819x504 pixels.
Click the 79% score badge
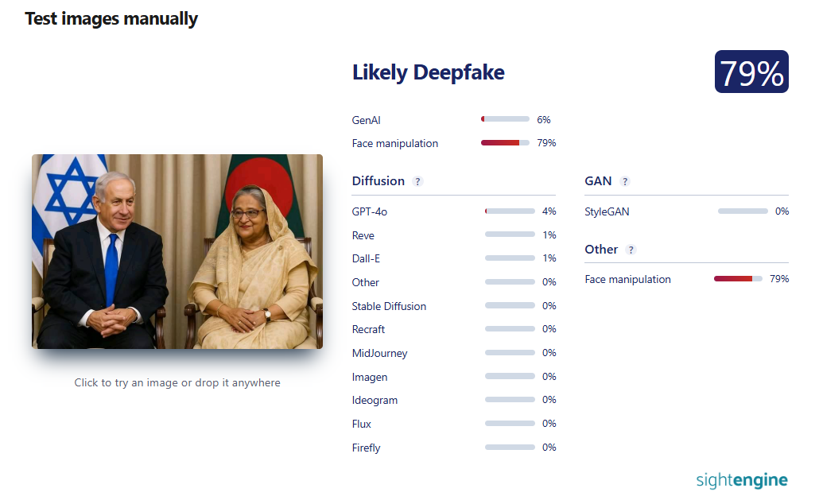[x=751, y=72]
